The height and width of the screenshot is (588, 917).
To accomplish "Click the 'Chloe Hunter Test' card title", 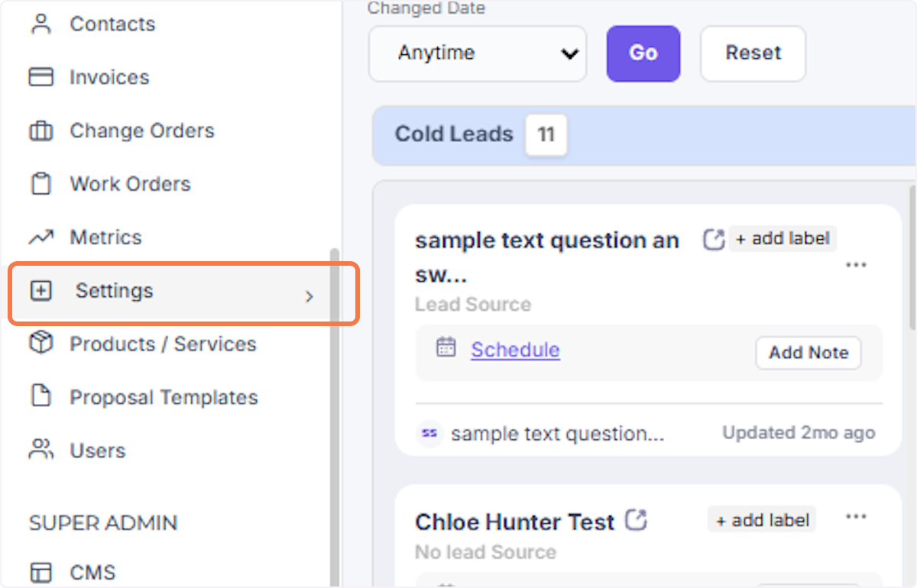I will pos(514,522).
